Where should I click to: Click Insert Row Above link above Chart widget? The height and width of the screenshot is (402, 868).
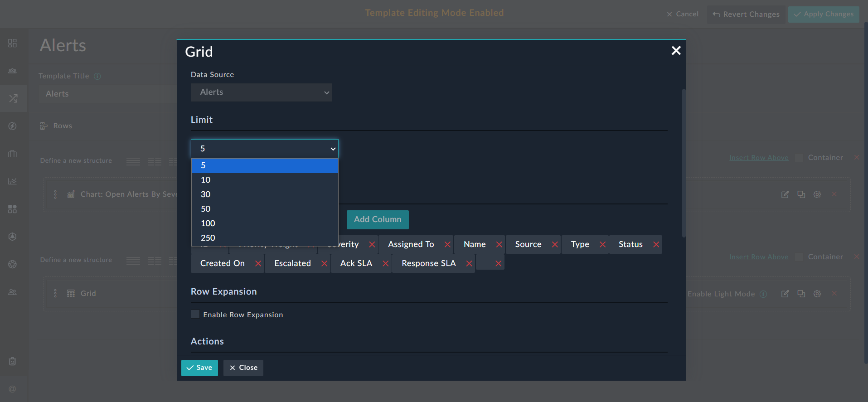(759, 158)
